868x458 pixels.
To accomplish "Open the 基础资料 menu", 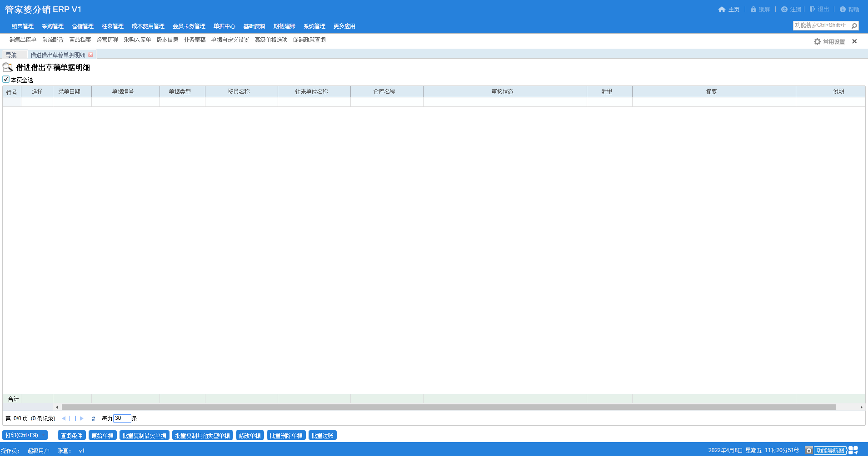I will tap(254, 26).
